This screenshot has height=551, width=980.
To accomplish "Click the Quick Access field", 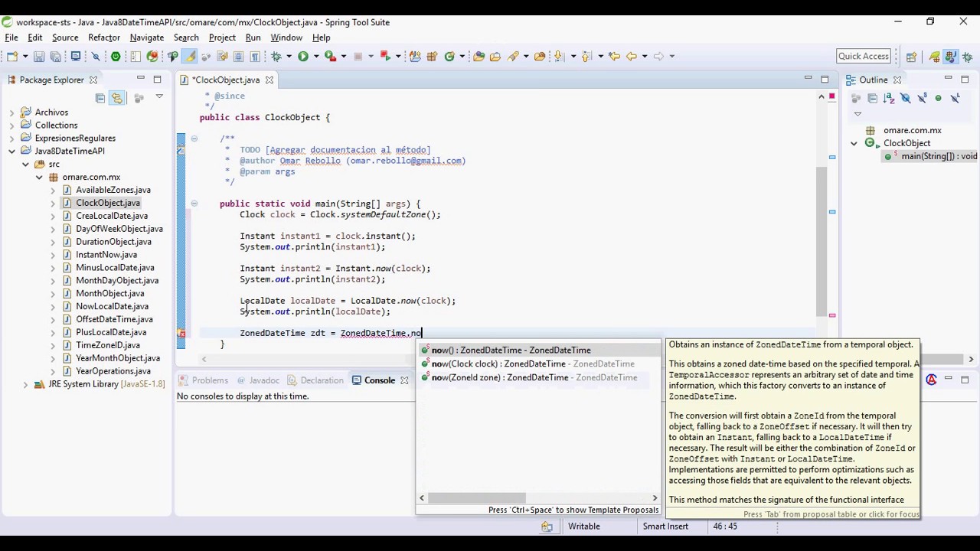I will [x=864, y=56].
